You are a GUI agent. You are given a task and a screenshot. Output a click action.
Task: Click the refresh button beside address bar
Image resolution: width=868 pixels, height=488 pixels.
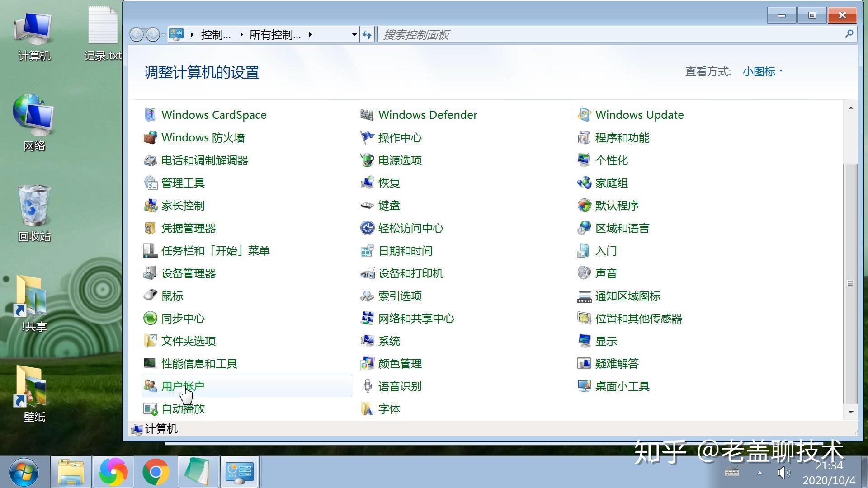tap(367, 35)
